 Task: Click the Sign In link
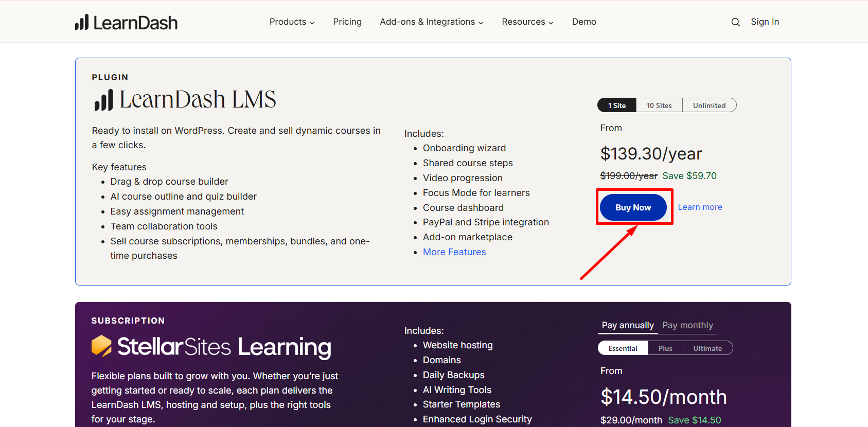click(765, 22)
